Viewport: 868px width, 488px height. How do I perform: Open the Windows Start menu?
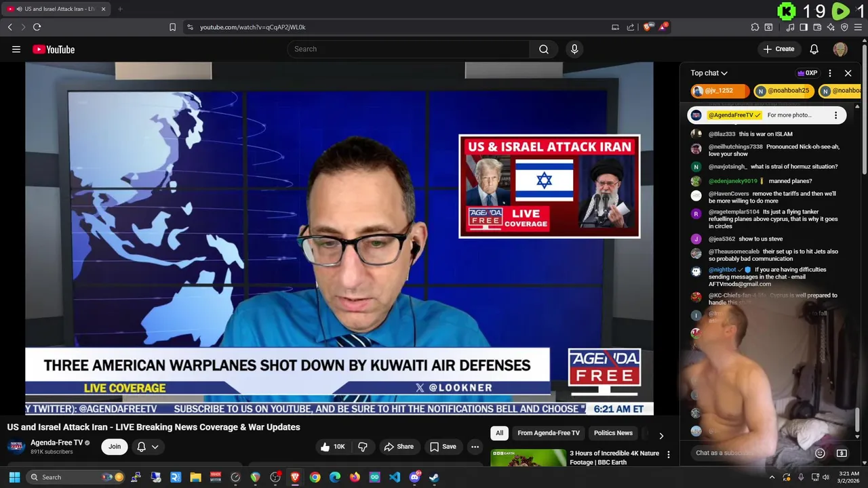14,477
